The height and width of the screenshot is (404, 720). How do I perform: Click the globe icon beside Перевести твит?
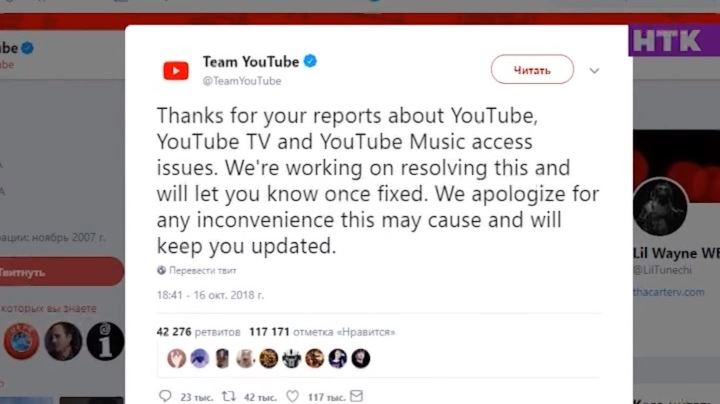(x=161, y=270)
